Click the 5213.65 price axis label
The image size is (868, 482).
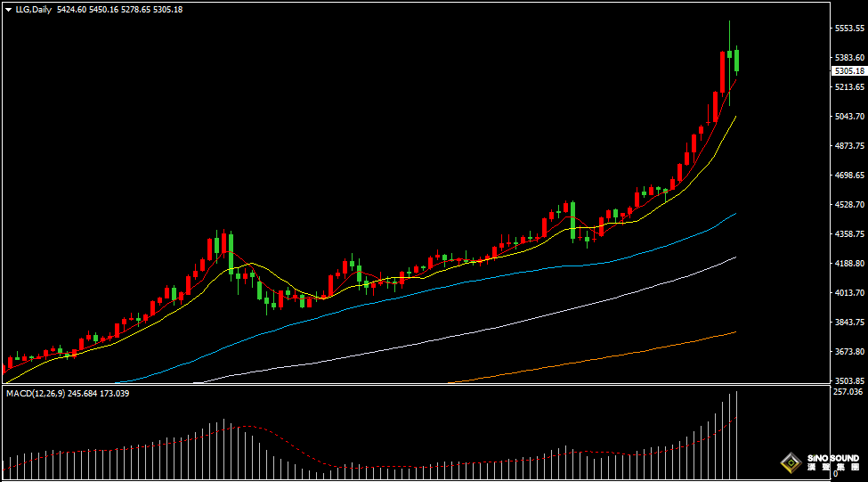point(849,87)
